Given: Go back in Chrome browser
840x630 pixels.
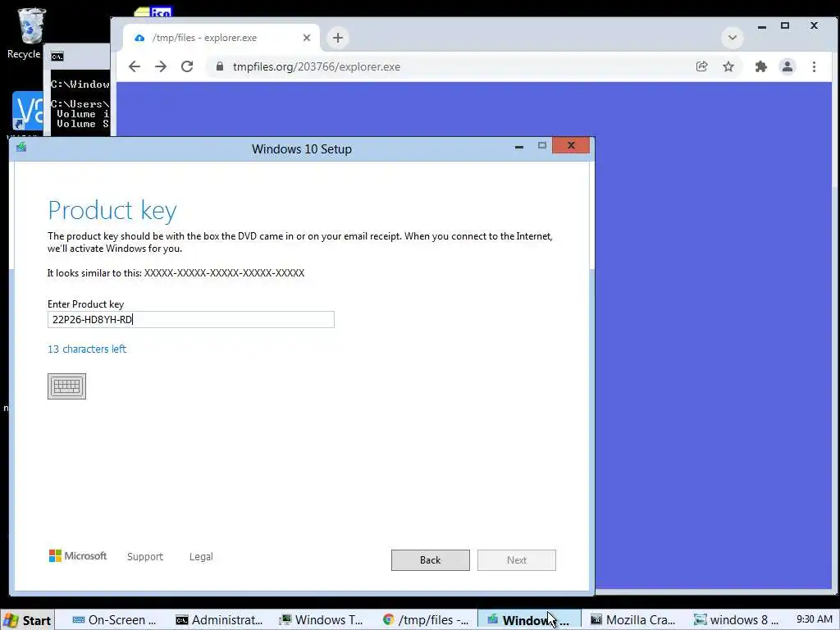Looking at the screenshot, I should click(135, 66).
